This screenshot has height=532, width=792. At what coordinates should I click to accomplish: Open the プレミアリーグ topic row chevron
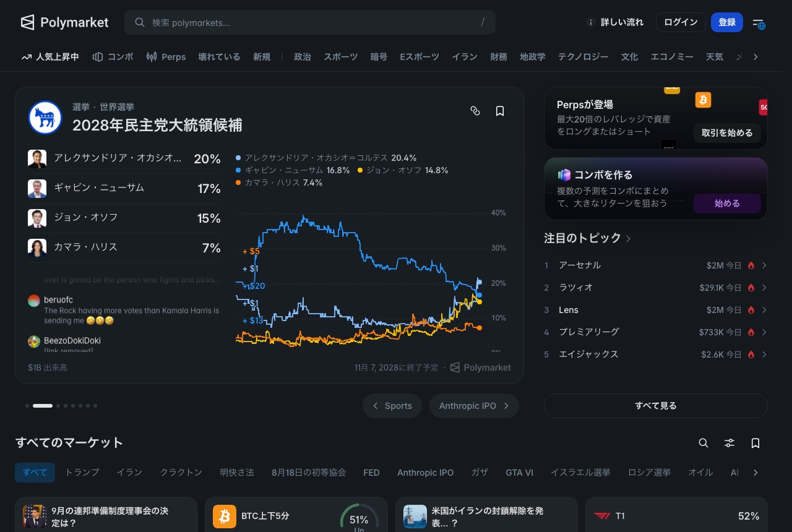pyautogui.click(x=764, y=332)
